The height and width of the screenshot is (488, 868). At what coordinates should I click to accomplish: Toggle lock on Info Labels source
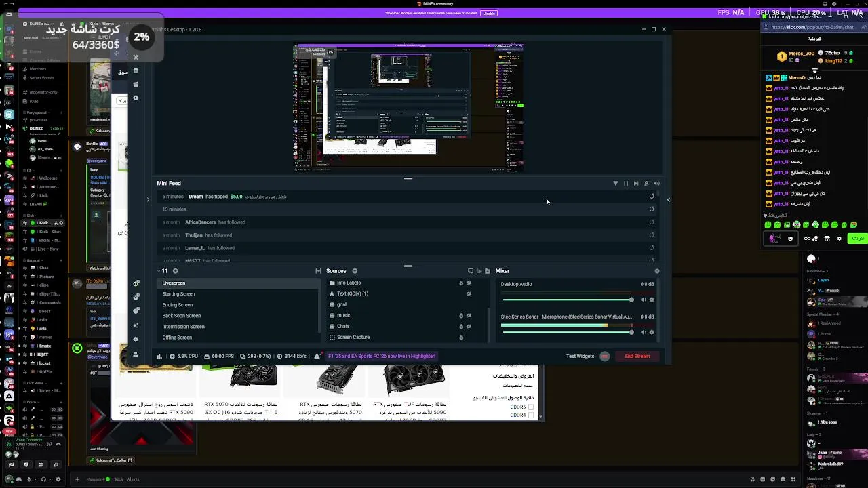coord(461,283)
